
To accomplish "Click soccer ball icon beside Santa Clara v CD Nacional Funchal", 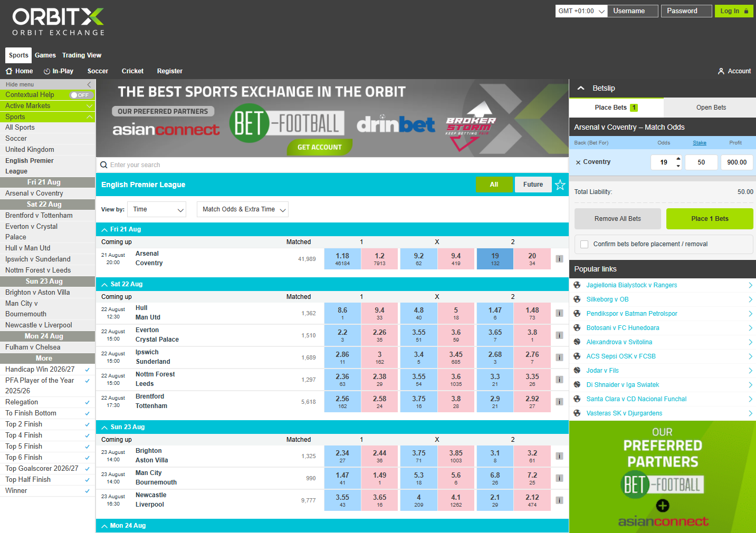I will [x=577, y=399].
